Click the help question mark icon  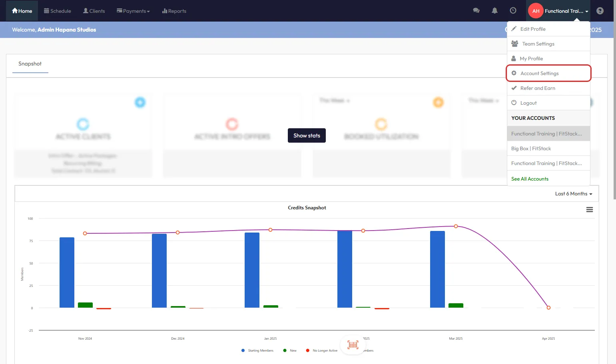tap(600, 11)
